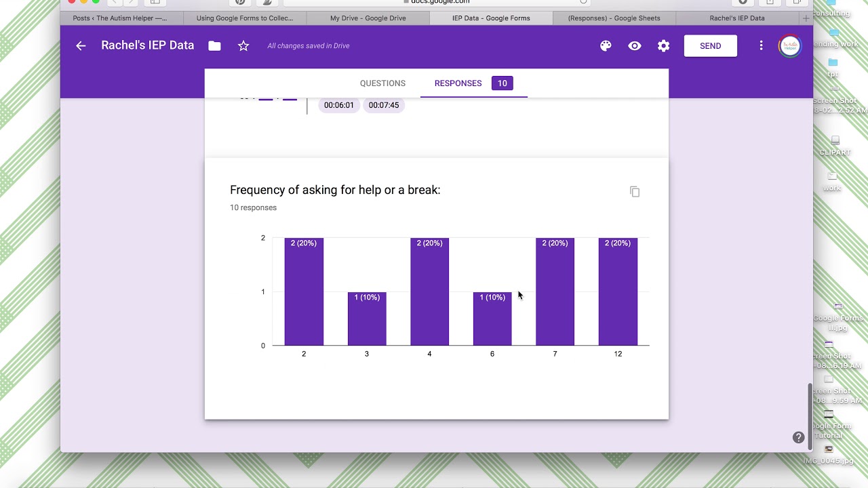The width and height of the screenshot is (868, 488).
Task: Open the account profile avatar
Action: pos(790,45)
